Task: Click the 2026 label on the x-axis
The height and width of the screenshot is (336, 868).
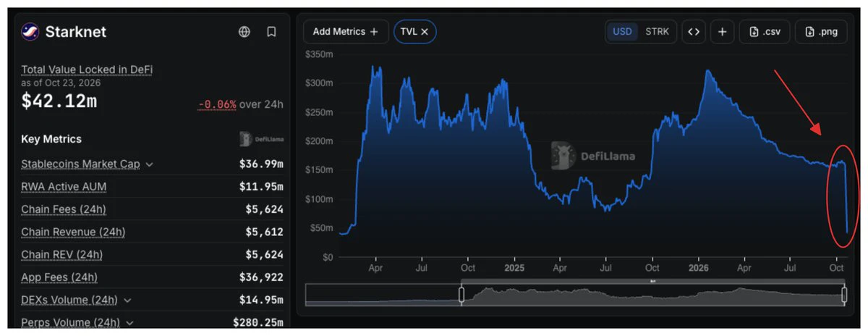Action: pos(698,268)
